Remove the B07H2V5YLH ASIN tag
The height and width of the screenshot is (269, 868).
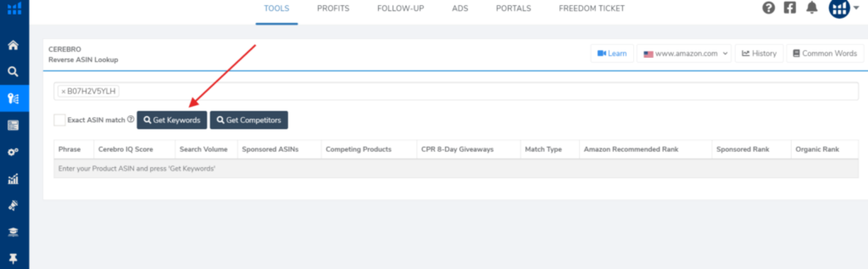63,92
